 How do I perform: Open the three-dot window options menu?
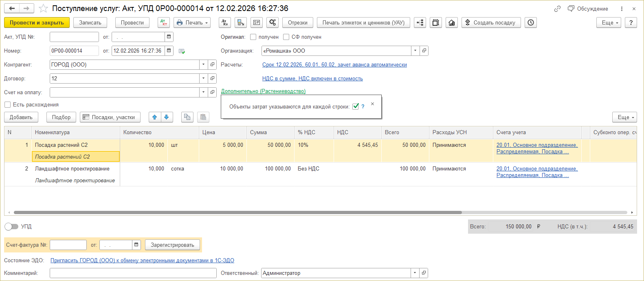622,9
